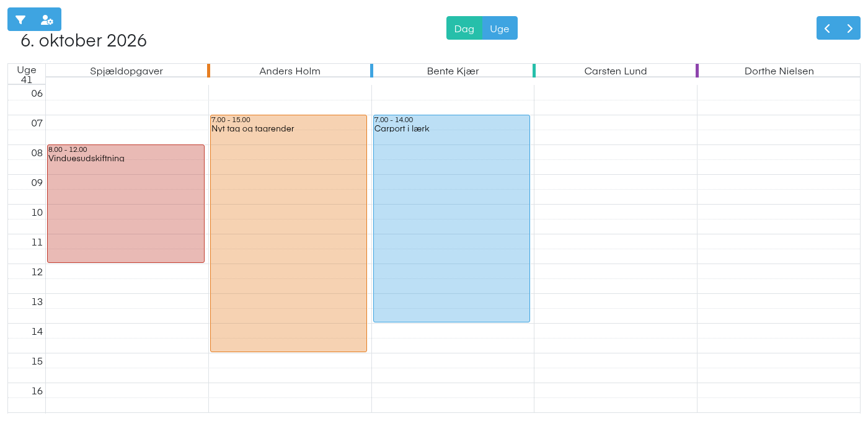The width and height of the screenshot is (868, 421).
Task: Open the Nyt tag og tagrender task
Action: 288,233
